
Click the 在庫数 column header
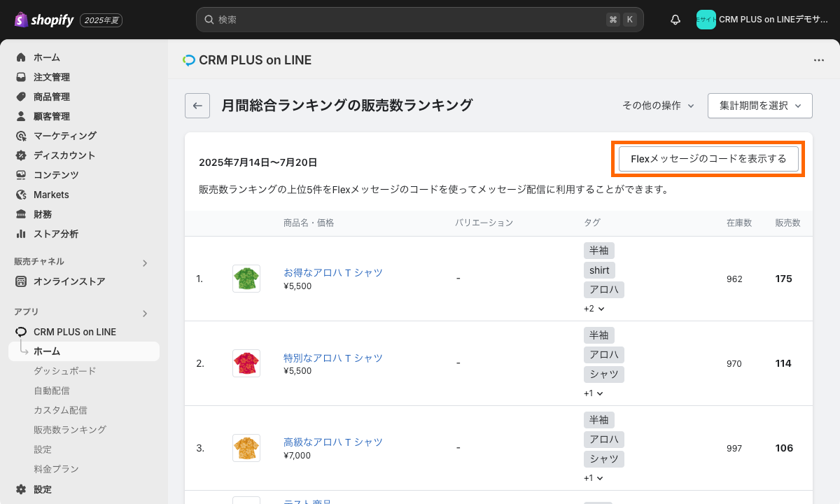(739, 223)
